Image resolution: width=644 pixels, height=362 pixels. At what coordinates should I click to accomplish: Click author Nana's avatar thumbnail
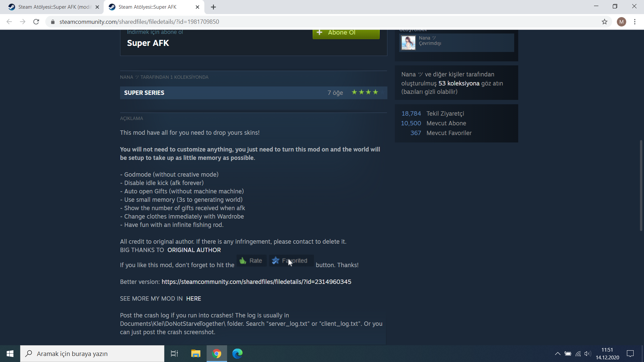tap(408, 43)
